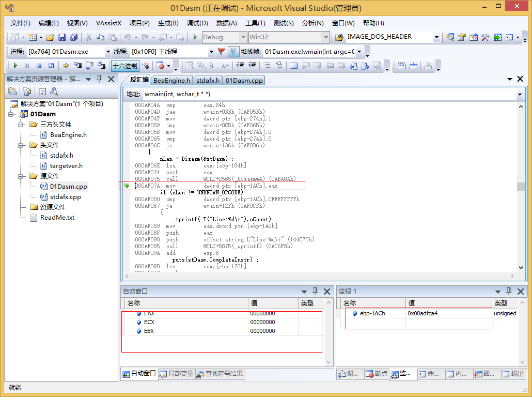Screen dimensions: 532x397
Task: Collapse the 源文件 folder node
Action: point(20,176)
